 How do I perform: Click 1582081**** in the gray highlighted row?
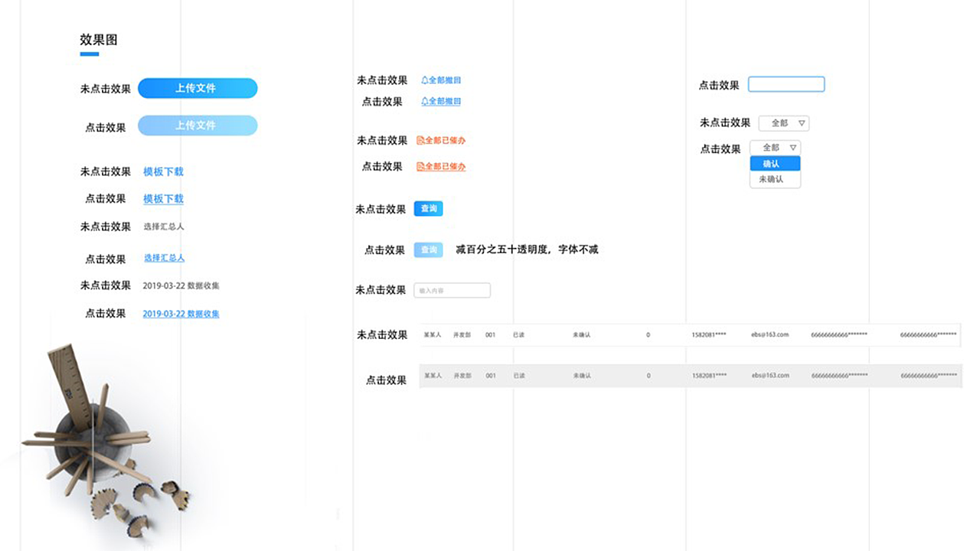tap(709, 376)
